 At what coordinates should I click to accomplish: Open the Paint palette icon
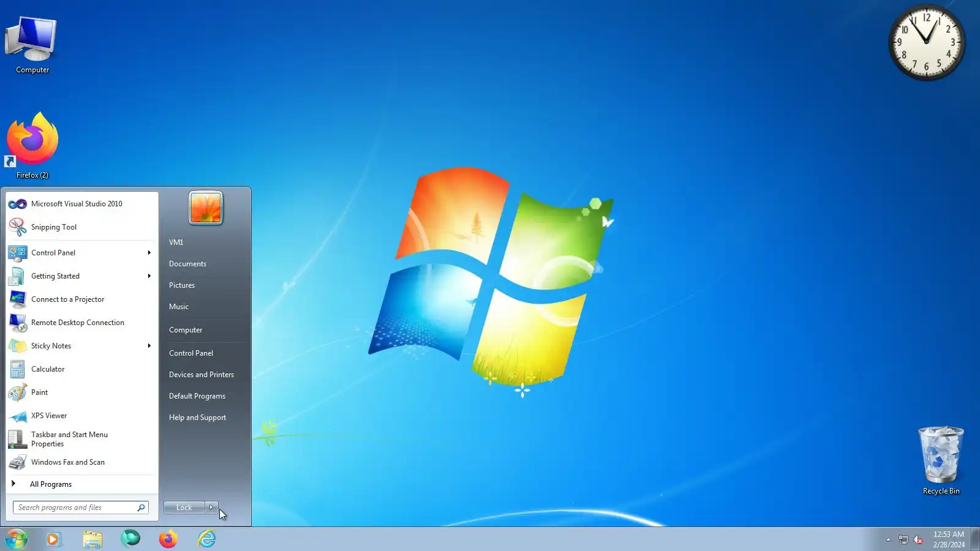(18, 392)
